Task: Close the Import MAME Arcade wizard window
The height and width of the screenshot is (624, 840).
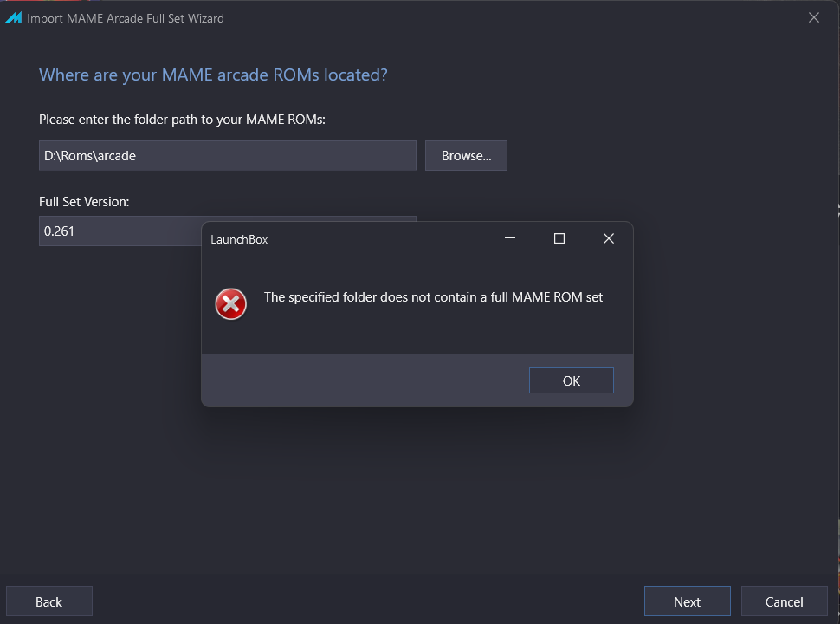Action: pyautogui.click(x=814, y=17)
